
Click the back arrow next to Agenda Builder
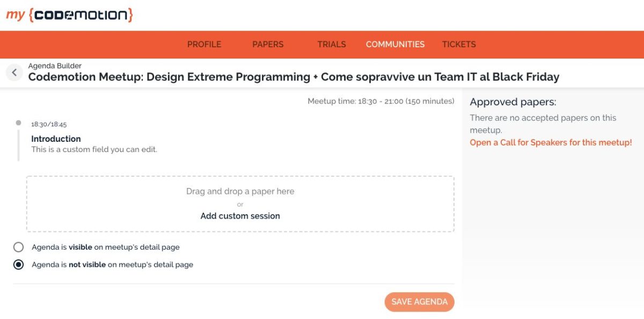[x=14, y=72]
